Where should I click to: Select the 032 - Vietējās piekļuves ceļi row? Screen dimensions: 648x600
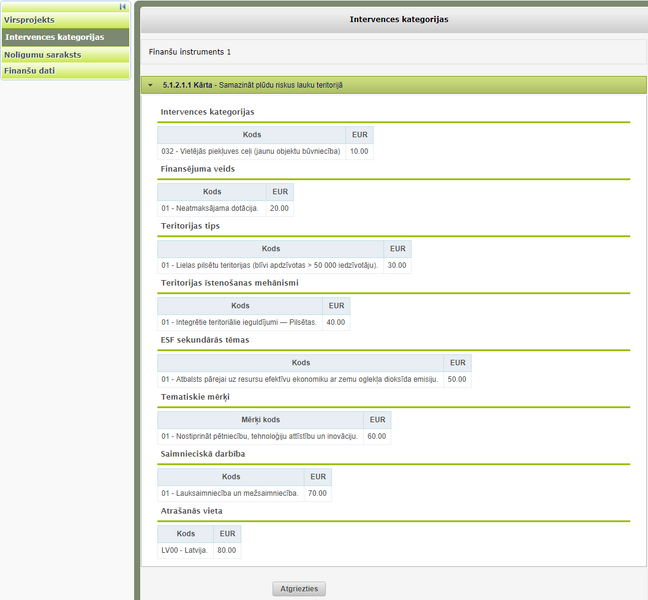coord(265,151)
